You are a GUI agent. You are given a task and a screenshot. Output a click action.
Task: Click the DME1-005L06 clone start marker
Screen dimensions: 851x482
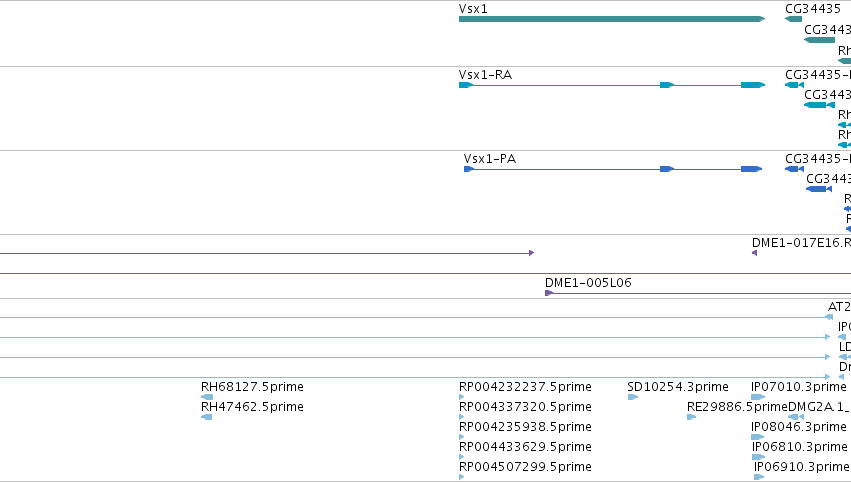tap(549, 293)
